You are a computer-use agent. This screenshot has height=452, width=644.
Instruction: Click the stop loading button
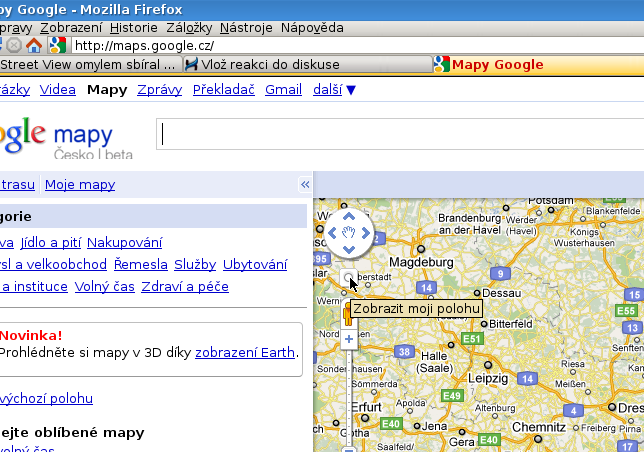[14, 45]
